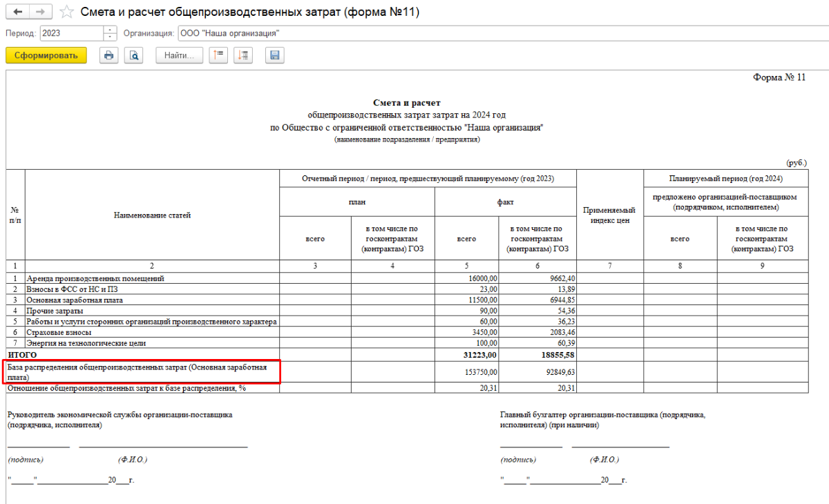Open print preview with magnifier icon
829x504 pixels.
click(133, 56)
